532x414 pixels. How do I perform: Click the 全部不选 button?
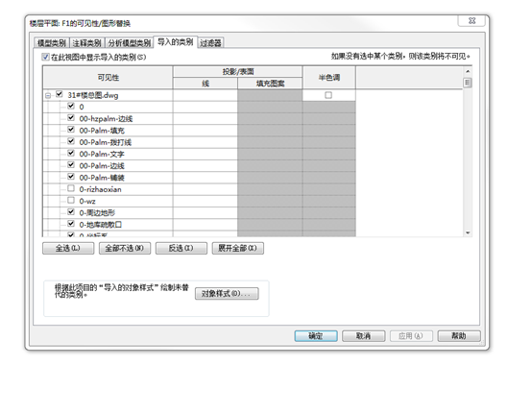125,248
